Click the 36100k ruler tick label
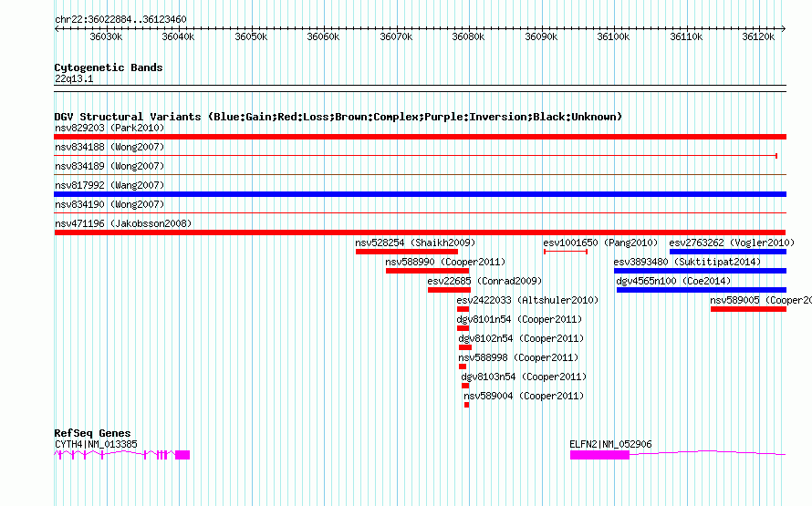Image resolution: width=812 pixels, height=506 pixels. tap(613, 36)
